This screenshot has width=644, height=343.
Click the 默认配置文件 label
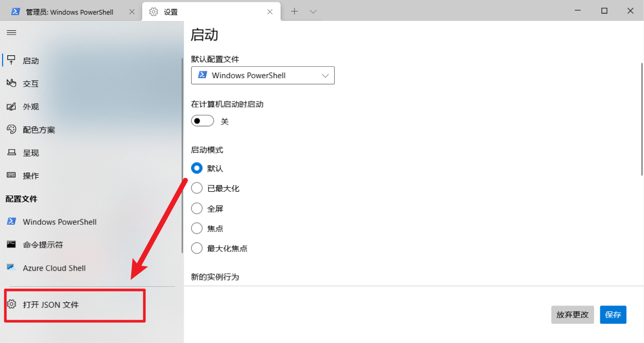tap(215, 59)
